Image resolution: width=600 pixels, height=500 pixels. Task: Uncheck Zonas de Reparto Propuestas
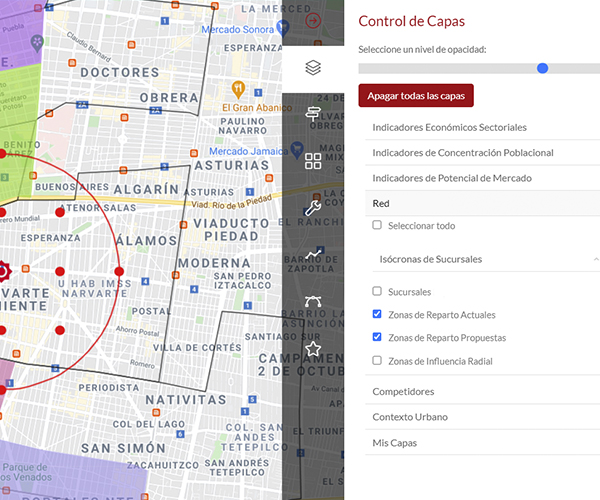point(377,337)
